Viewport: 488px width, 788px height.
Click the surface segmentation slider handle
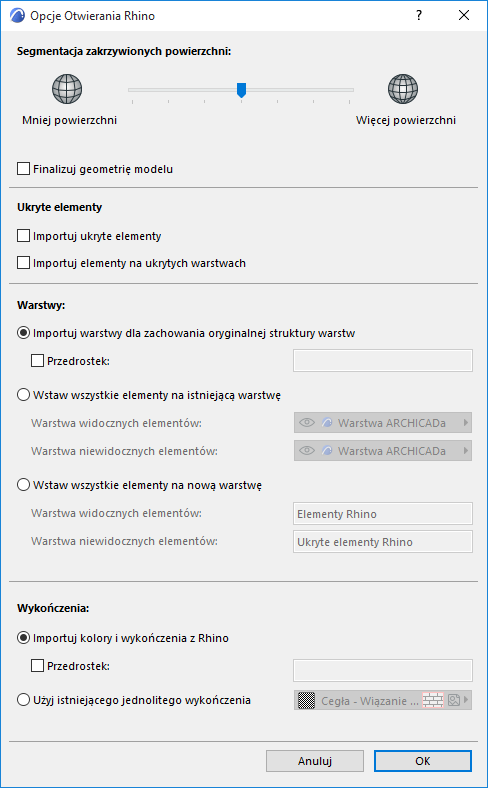click(x=241, y=90)
